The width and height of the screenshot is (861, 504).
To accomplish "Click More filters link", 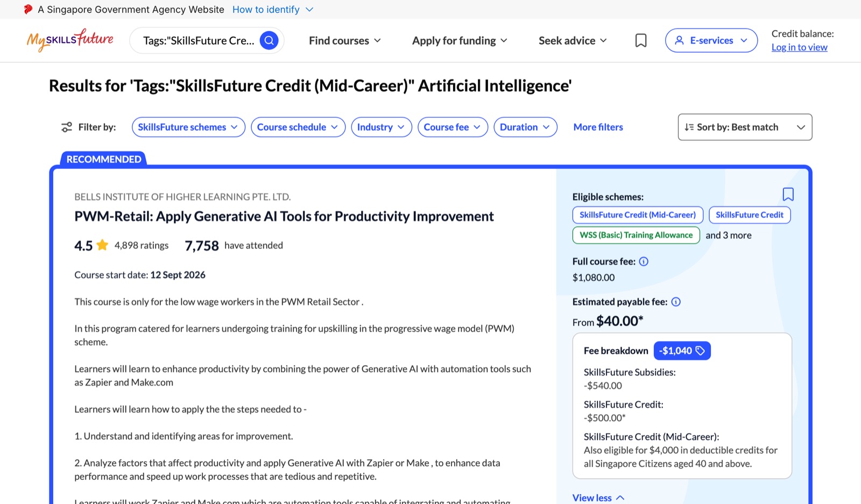I will point(598,127).
